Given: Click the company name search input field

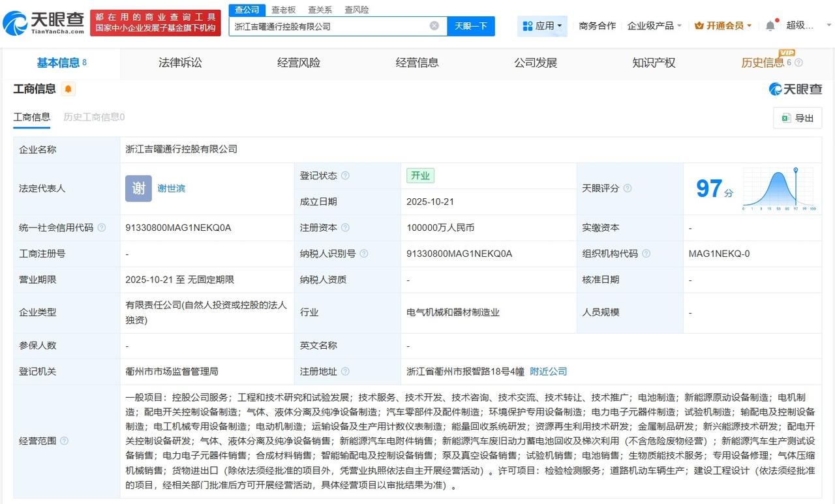Looking at the screenshot, I should click(329, 26).
